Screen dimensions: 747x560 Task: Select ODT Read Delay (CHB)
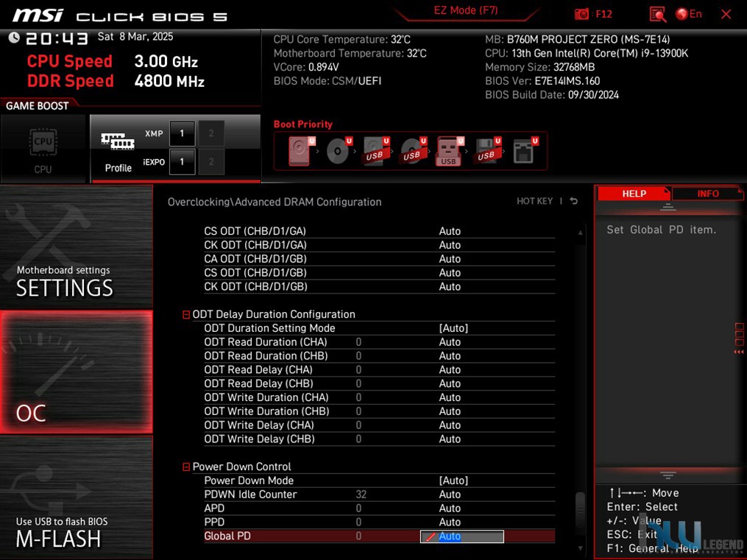click(x=379, y=383)
